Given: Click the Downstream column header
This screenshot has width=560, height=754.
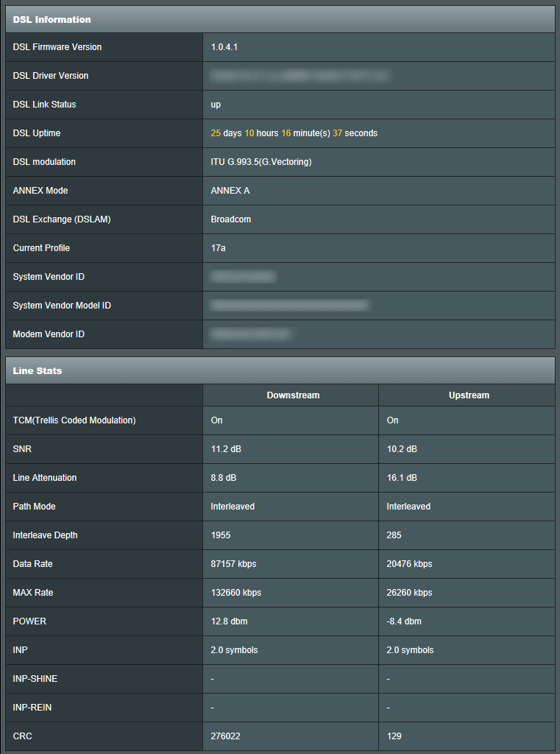Looking at the screenshot, I should click(x=293, y=395).
